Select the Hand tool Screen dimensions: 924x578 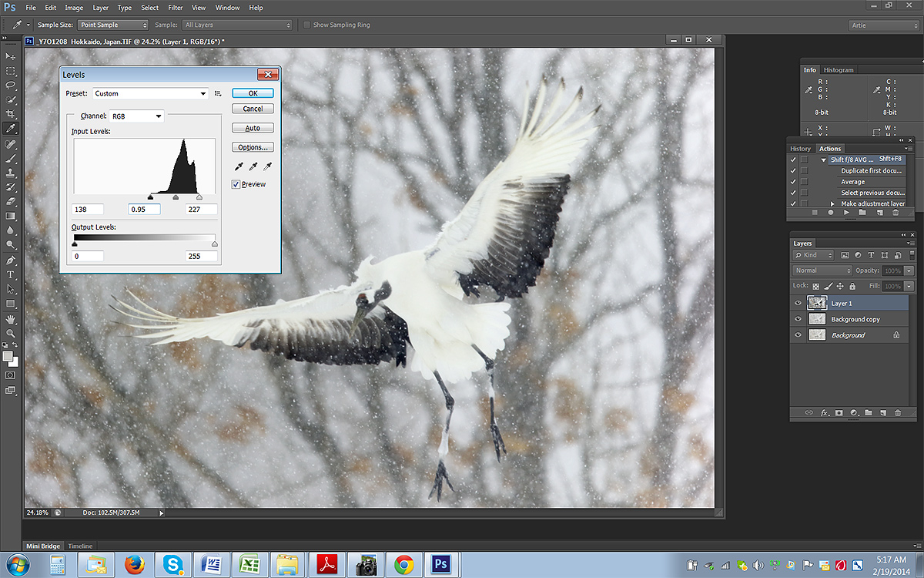click(11, 318)
